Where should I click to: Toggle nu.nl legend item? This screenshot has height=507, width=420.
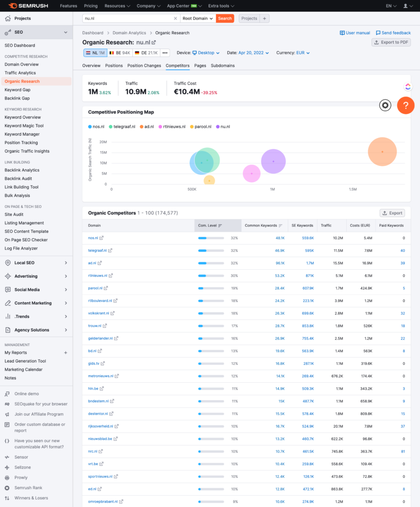click(223, 127)
